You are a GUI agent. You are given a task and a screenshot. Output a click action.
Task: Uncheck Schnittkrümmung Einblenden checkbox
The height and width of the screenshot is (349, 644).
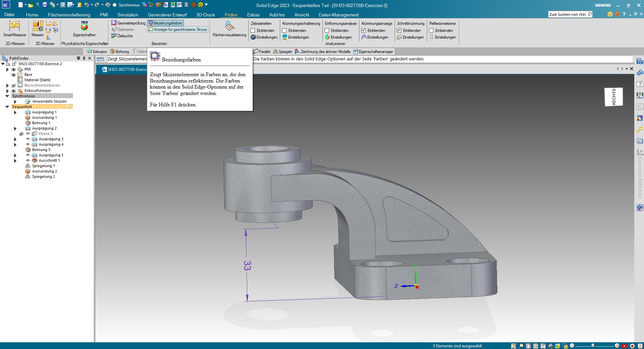399,31
